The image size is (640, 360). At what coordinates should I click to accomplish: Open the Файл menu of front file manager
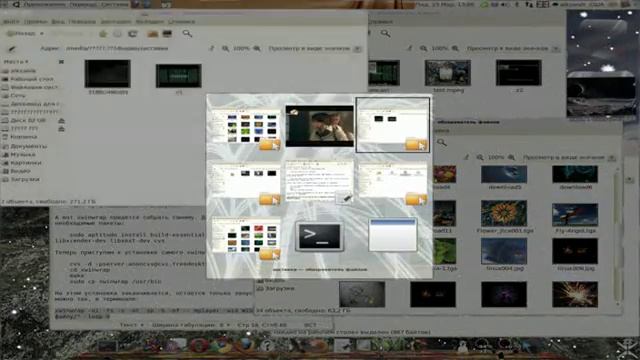point(11,22)
